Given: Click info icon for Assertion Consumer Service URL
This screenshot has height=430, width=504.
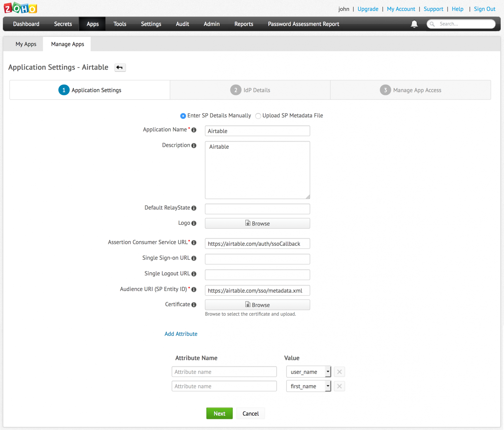Looking at the screenshot, I should point(194,243).
